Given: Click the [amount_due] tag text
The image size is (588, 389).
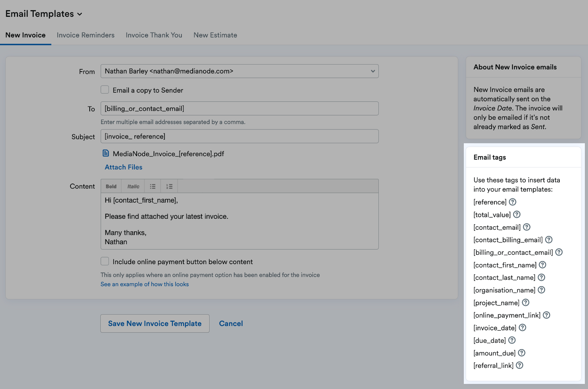Looking at the screenshot, I should (494, 353).
